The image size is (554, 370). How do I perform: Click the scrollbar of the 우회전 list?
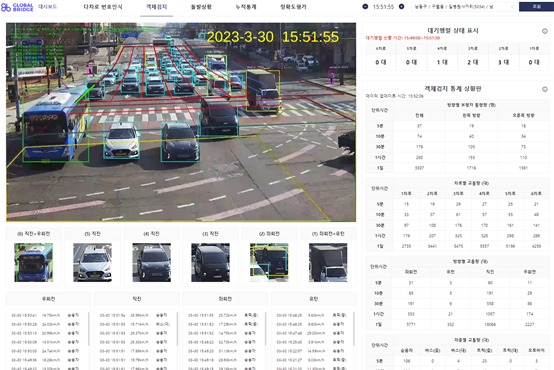[89, 329]
